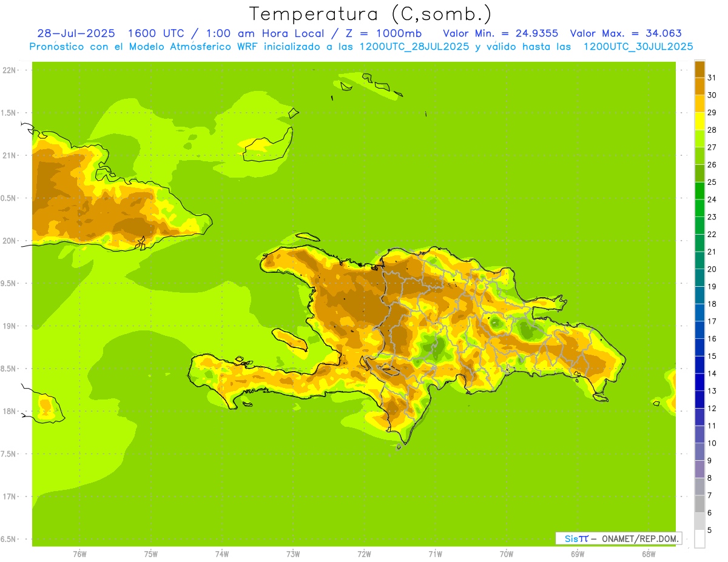Screen dimensions: 728x562
Task: Click the "71W" longitude axis label
Action: pyautogui.click(x=436, y=554)
